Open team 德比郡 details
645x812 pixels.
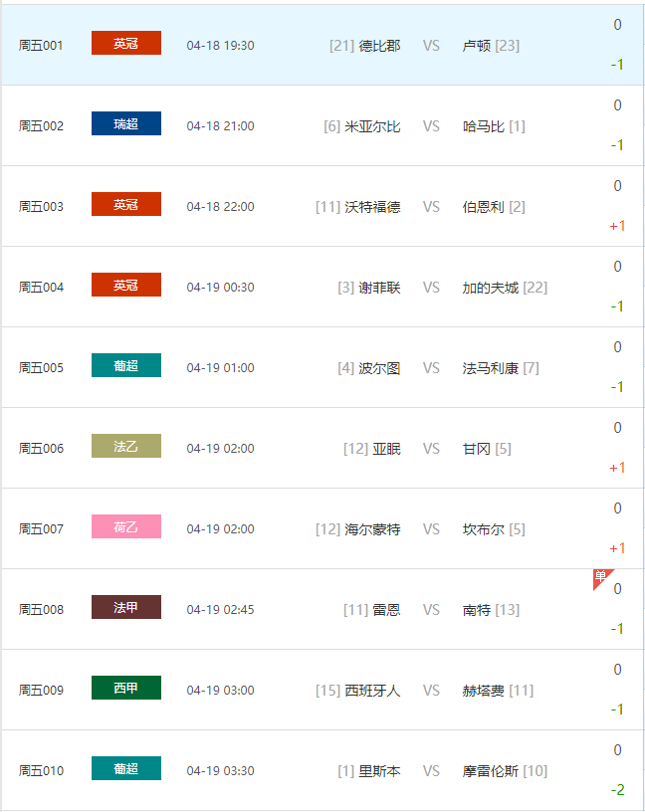click(x=379, y=46)
